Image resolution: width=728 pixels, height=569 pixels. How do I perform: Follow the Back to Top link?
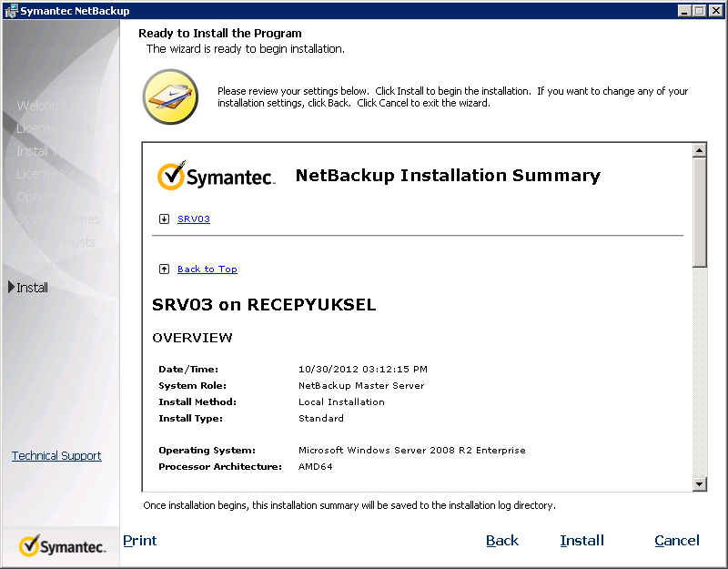tap(207, 269)
